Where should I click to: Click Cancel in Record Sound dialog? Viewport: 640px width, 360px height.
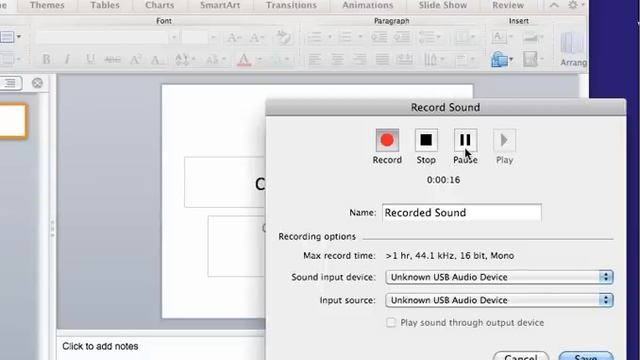point(520,356)
